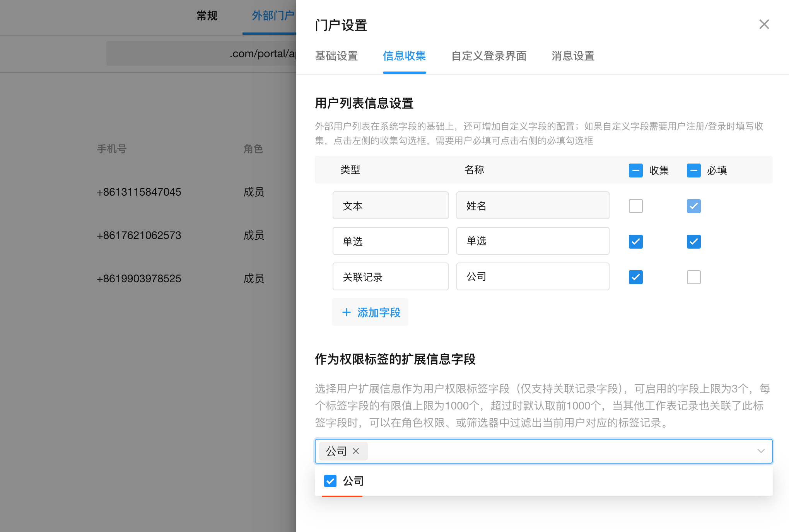Collapse the permission tag field dropdown arrow
Screen dimensions: 789x532
point(761,451)
